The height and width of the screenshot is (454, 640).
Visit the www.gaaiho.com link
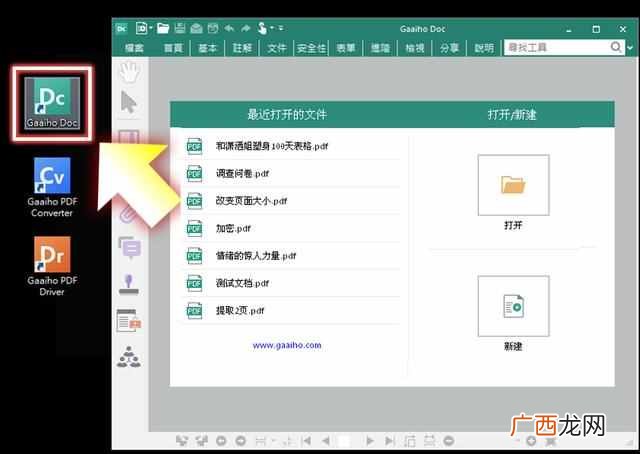click(287, 345)
